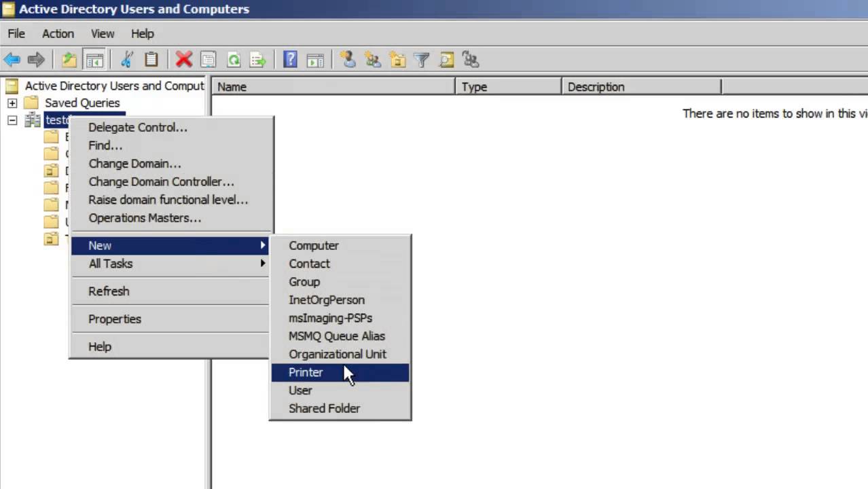The image size is (868, 489).
Task: Click the new organizational unit folder icon
Action: coord(397,60)
